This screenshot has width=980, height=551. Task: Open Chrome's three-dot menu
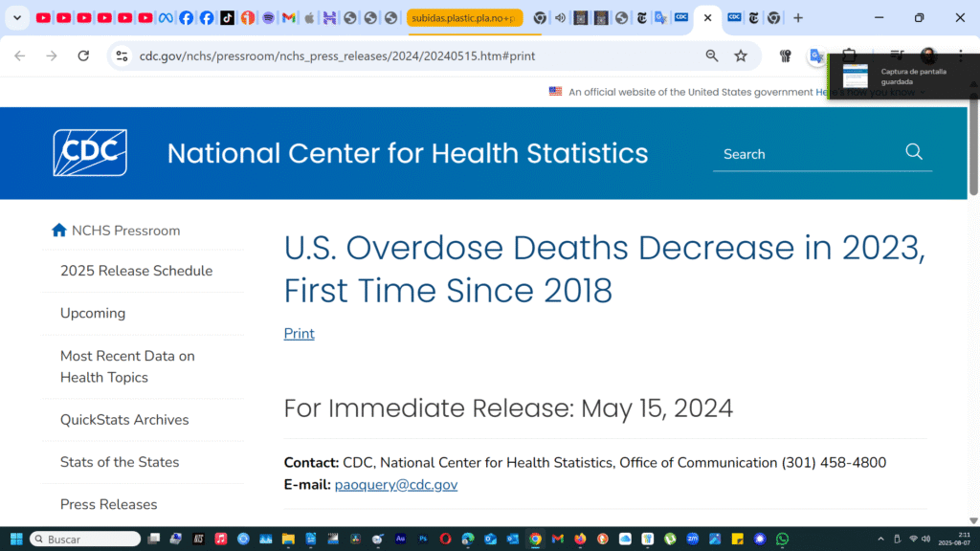click(x=961, y=56)
